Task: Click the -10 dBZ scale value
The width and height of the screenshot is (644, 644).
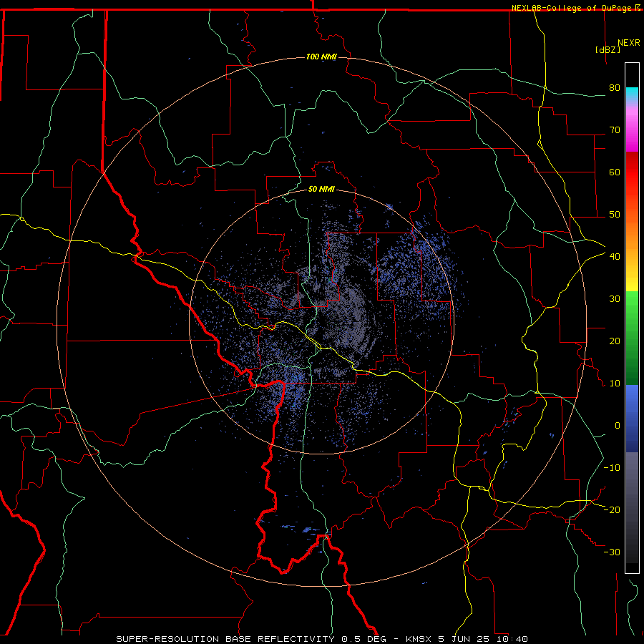Action: tap(612, 467)
